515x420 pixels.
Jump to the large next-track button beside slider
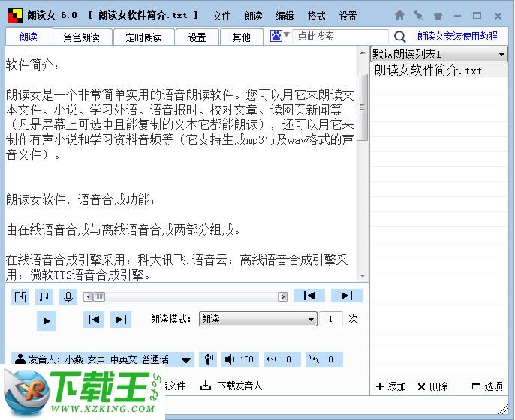pyautogui.click(x=347, y=295)
